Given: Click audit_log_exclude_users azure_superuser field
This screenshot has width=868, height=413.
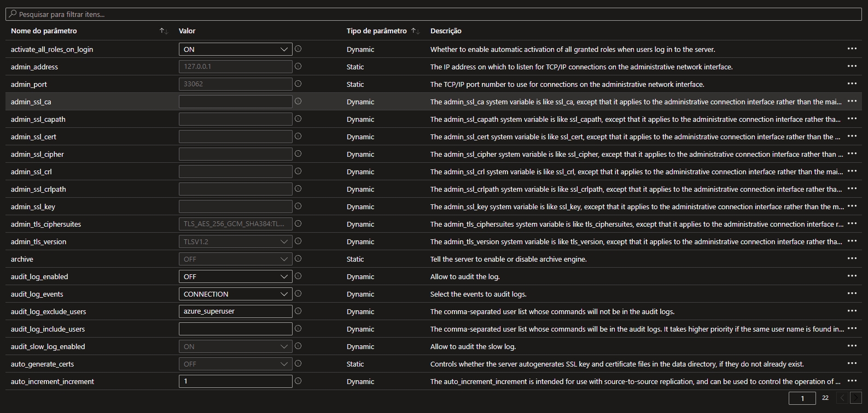Looking at the screenshot, I should point(235,311).
